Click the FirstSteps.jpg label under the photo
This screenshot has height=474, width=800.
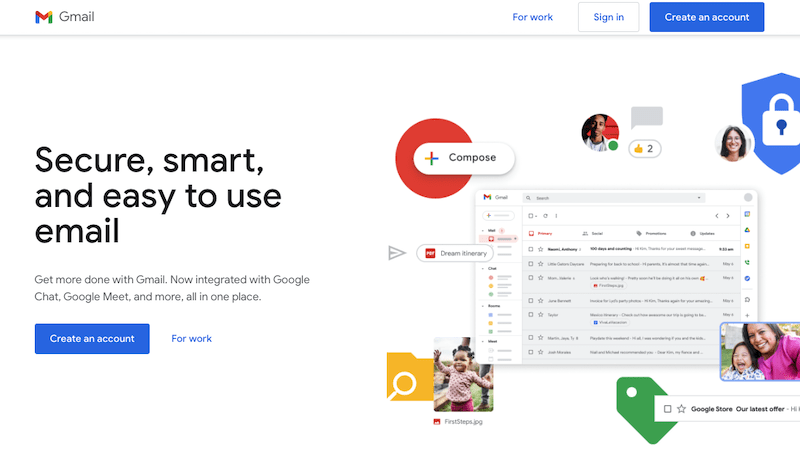458,421
